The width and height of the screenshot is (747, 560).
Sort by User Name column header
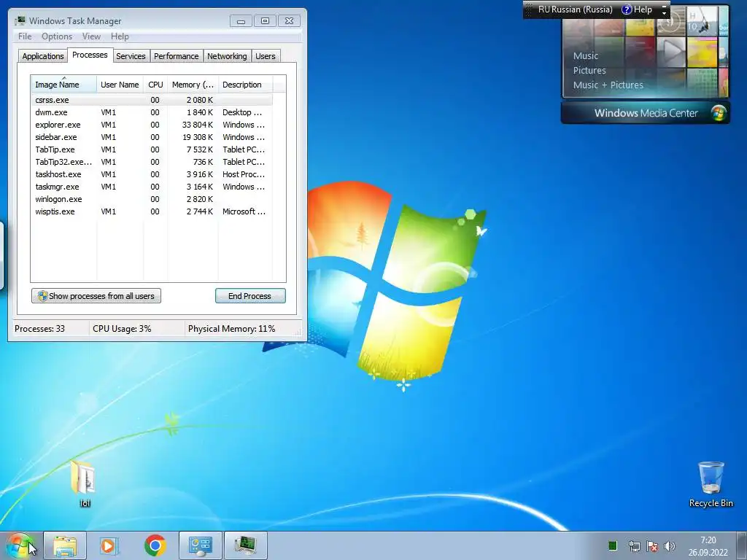120,85
